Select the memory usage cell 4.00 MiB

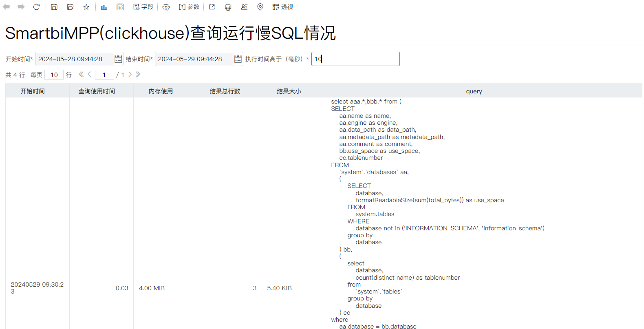tap(152, 288)
